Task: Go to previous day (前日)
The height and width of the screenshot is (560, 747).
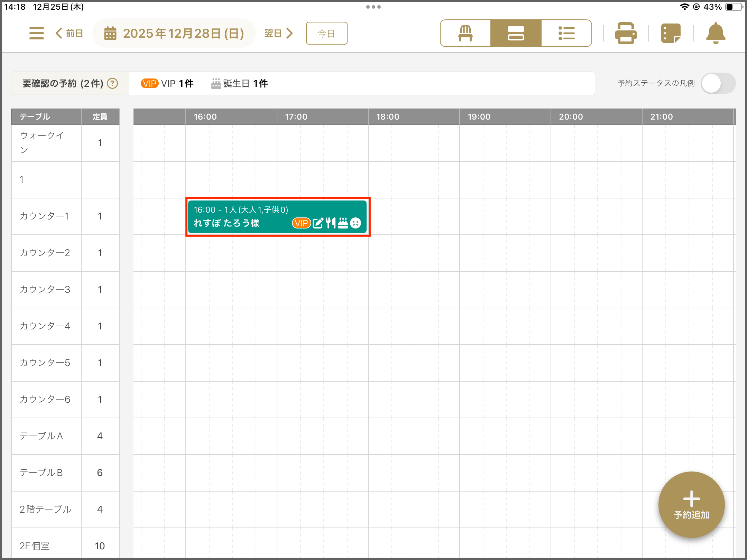Action: (69, 33)
